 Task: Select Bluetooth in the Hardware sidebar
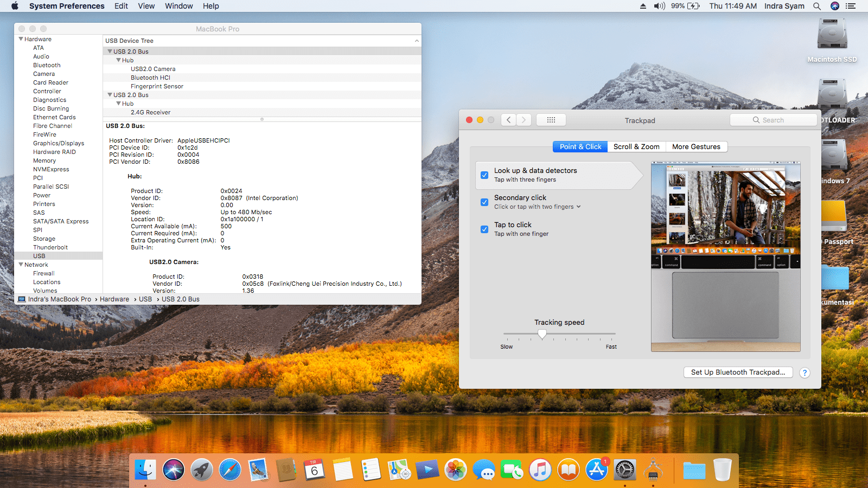click(47, 65)
